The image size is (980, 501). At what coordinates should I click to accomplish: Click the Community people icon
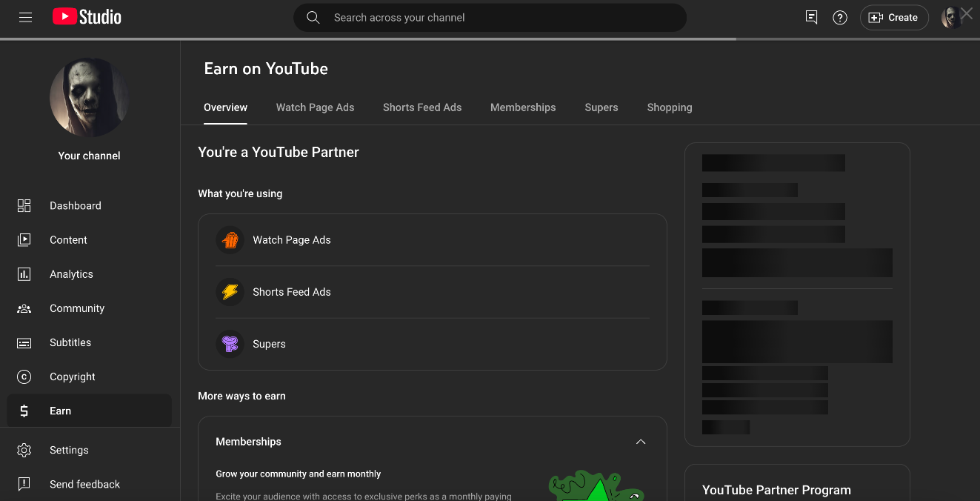point(24,308)
